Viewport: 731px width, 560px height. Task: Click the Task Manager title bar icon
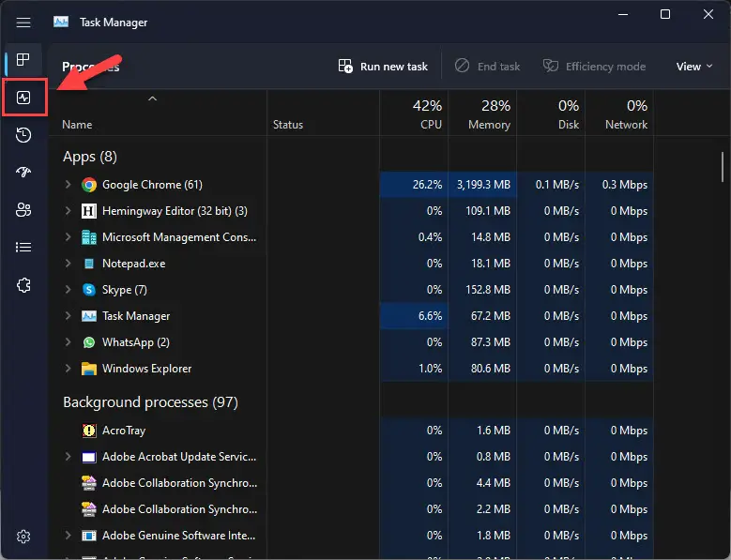[61, 22]
